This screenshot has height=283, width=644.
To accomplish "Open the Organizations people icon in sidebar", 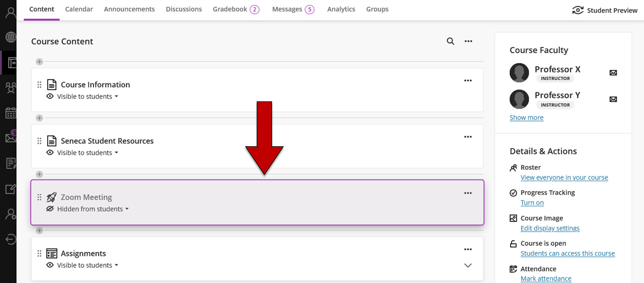I will coord(11,88).
